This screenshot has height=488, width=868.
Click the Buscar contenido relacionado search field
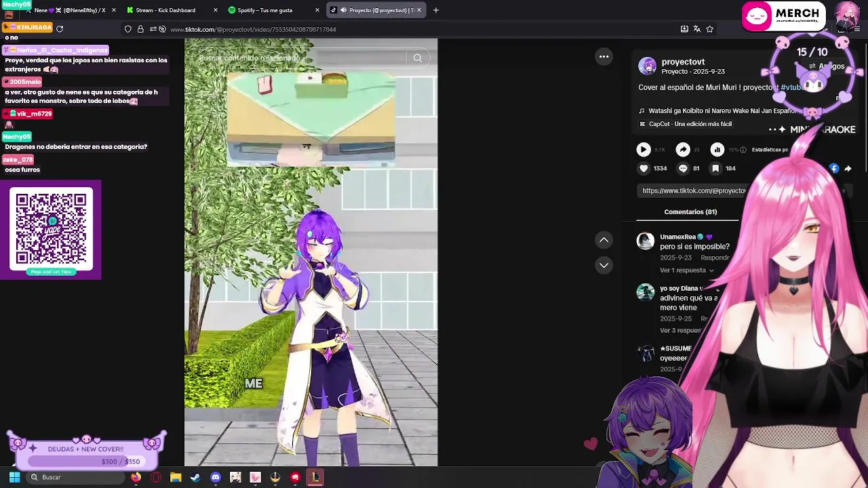[298, 58]
